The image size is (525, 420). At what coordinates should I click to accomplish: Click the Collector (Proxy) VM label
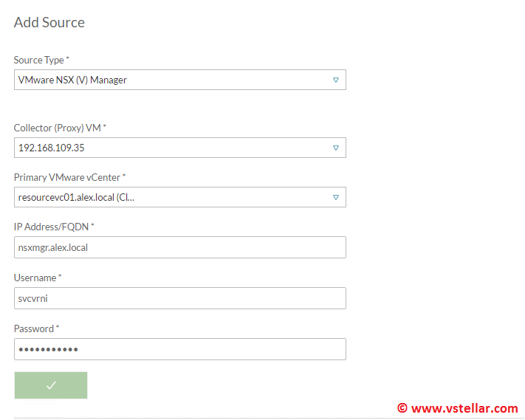pyautogui.click(x=60, y=128)
